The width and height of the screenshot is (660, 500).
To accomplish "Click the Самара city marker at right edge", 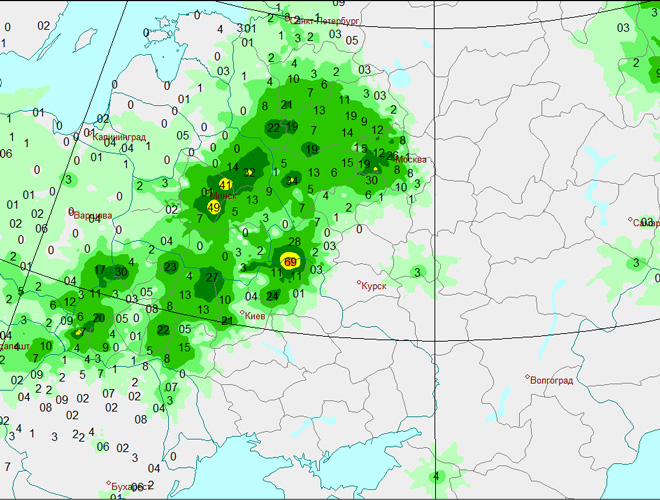I will (x=631, y=221).
